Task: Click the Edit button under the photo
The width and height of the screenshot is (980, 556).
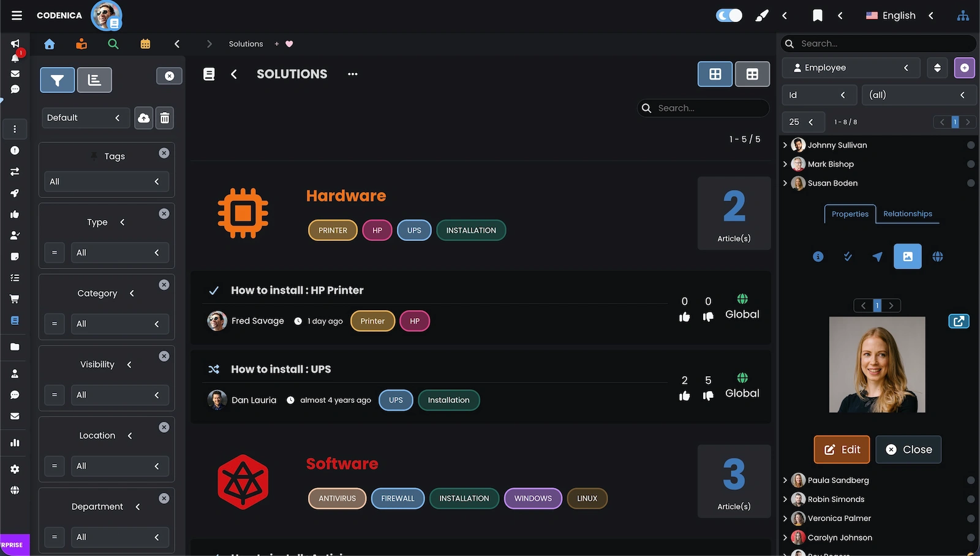Action: coord(842,449)
